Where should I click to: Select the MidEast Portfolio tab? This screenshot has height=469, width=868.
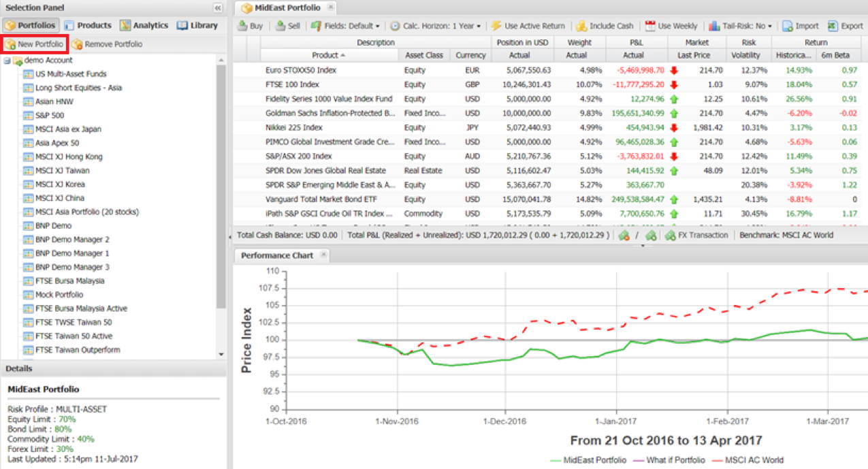click(287, 7)
